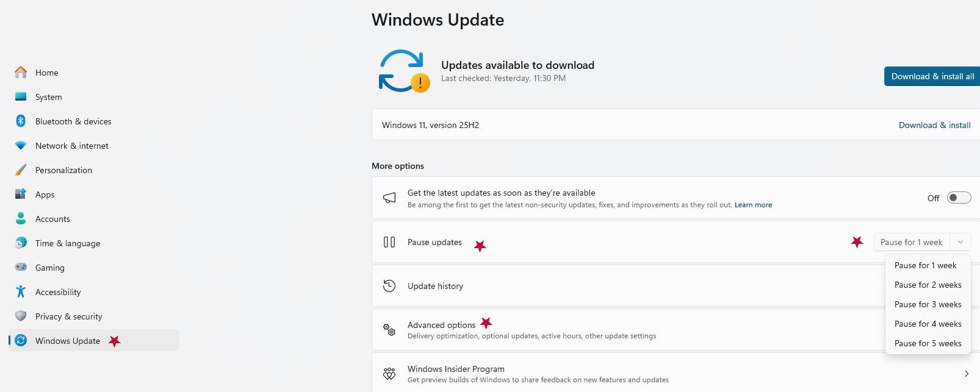Viewport: 980px width, 392px height.
Task: Open the Advanced options row
Action: point(441,325)
